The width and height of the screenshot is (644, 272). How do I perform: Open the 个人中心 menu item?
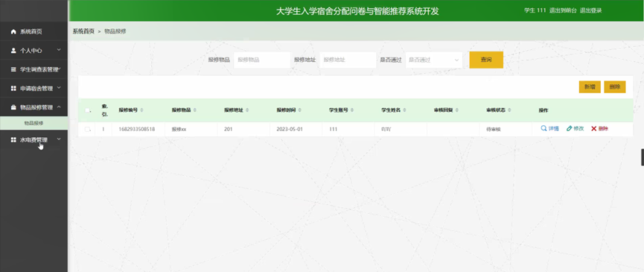(34, 51)
